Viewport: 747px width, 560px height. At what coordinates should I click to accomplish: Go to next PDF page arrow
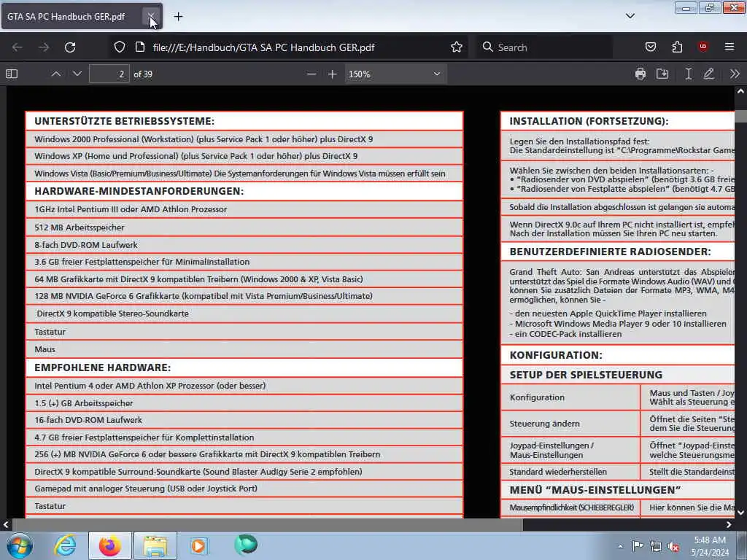(x=77, y=74)
